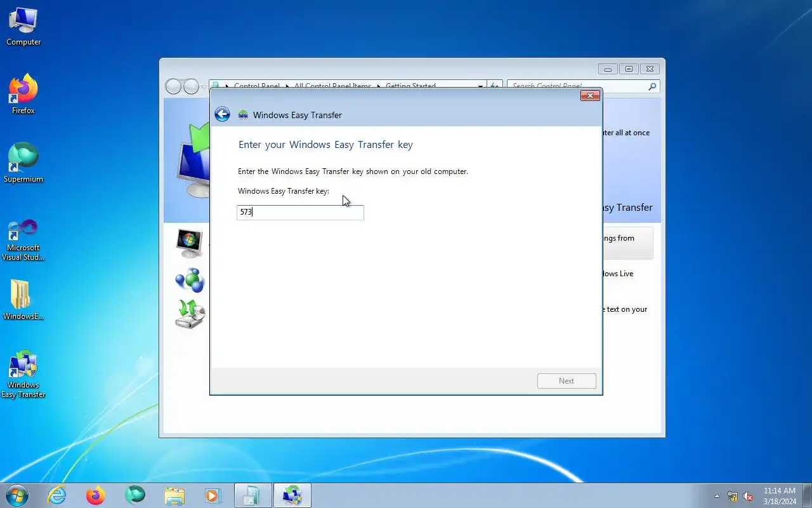
Task: Open the recent pages dropdown in Control Panel
Action: [x=204, y=87]
